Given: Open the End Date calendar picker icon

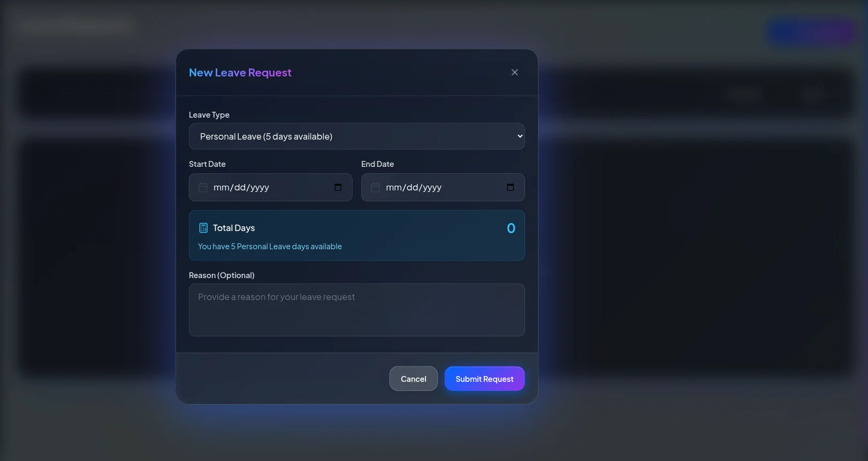Looking at the screenshot, I should click(510, 187).
